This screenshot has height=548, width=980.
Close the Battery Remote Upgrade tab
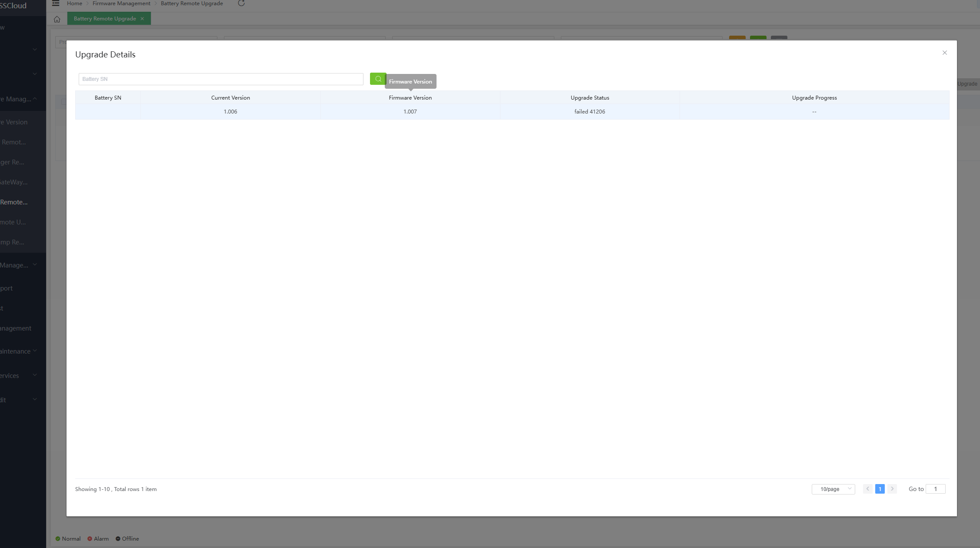(x=142, y=19)
